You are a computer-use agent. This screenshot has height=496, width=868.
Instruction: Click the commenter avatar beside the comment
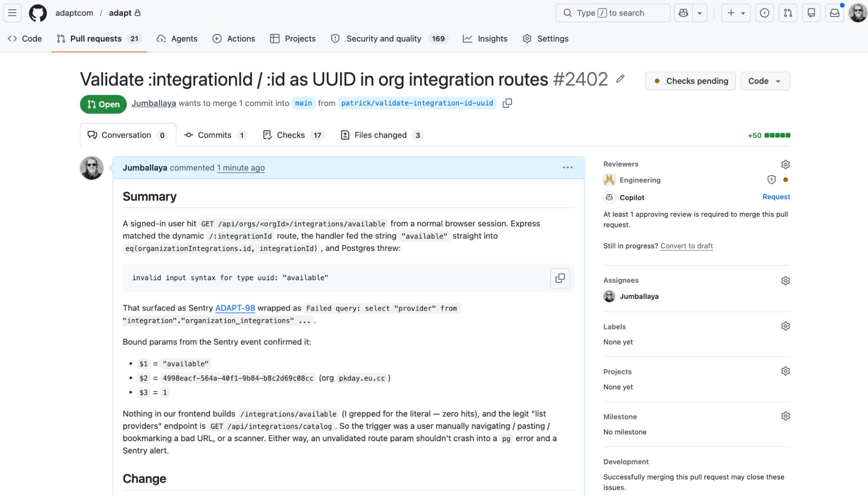pos(92,168)
